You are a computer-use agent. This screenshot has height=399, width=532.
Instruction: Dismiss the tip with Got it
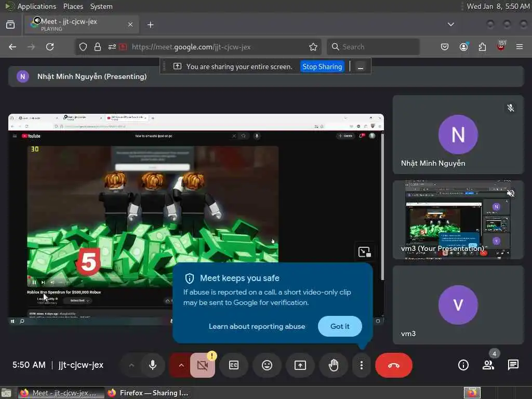click(x=340, y=326)
